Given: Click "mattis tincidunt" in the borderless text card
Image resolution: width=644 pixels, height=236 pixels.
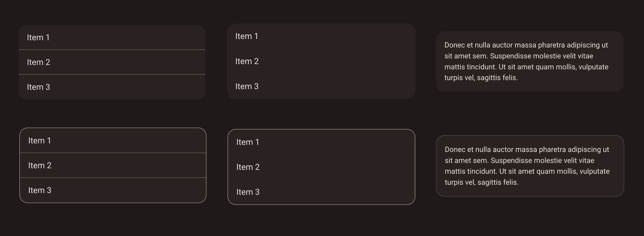Looking at the screenshot, I should click(471, 67).
